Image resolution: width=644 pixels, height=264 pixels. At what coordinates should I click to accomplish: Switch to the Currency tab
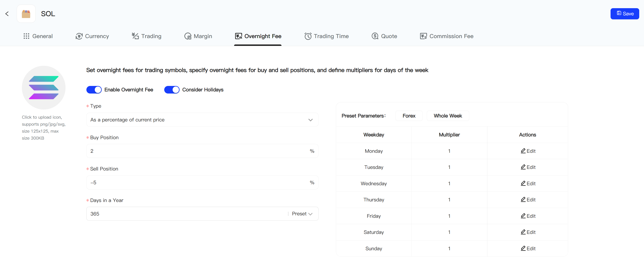coord(92,36)
